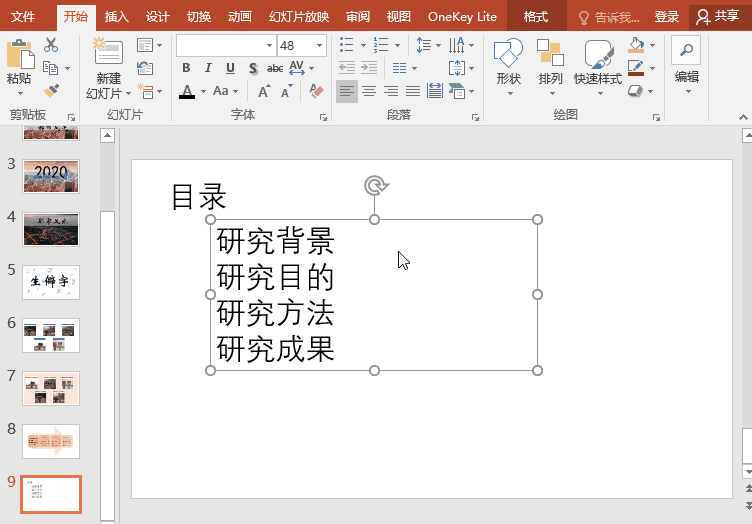Click the Paste clipboard icon
This screenshot has height=524, width=752.
pyautogui.click(x=20, y=54)
